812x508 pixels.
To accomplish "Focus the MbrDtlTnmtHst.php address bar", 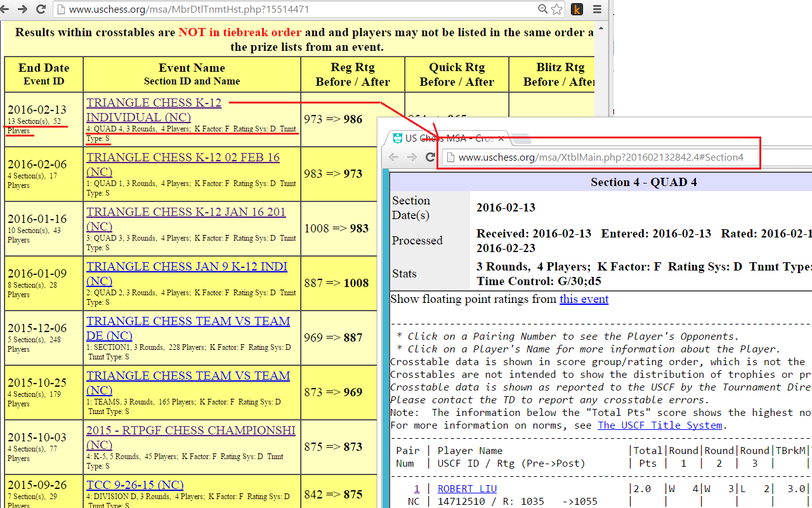I will [x=298, y=10].
